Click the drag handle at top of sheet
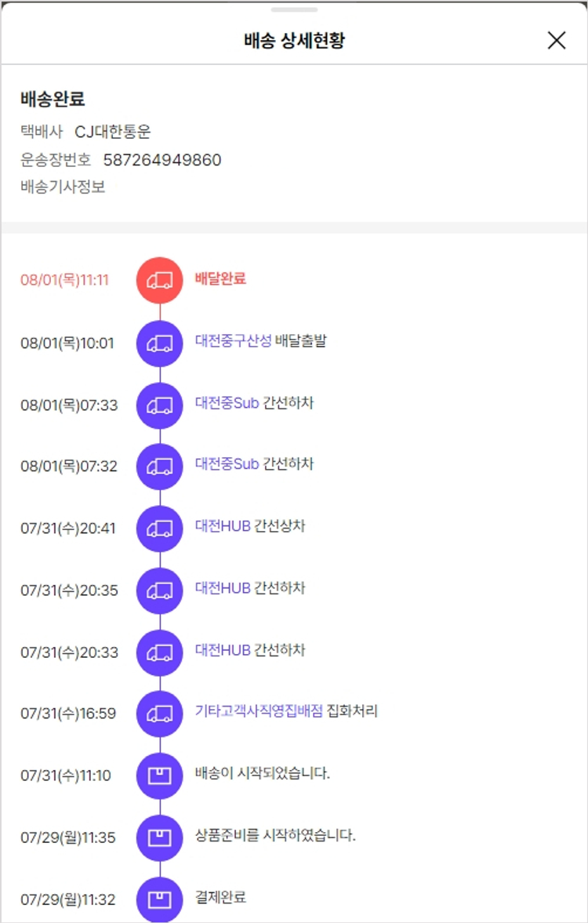The image size is (588, 923). (x=294, y=9)
